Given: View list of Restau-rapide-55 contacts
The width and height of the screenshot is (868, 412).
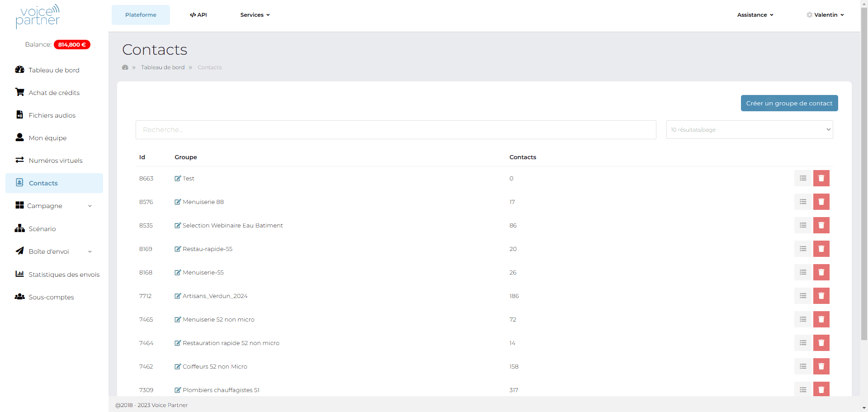Looking at the screenshot, I should [x=802, y=249].
